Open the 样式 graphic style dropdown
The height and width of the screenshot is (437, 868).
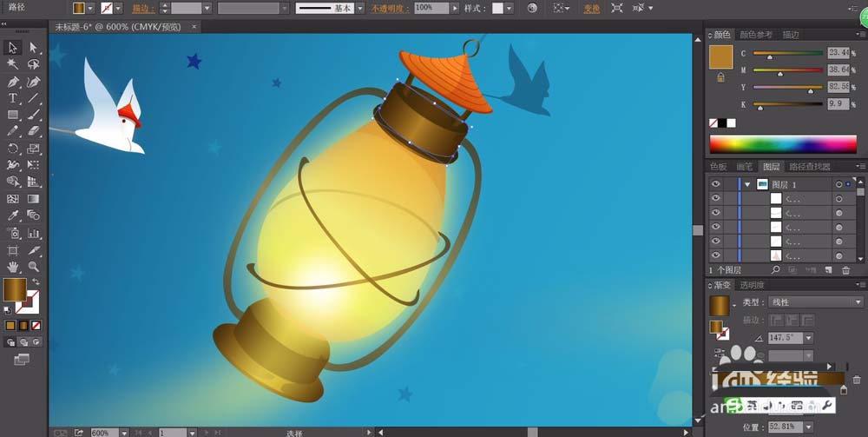509,9
